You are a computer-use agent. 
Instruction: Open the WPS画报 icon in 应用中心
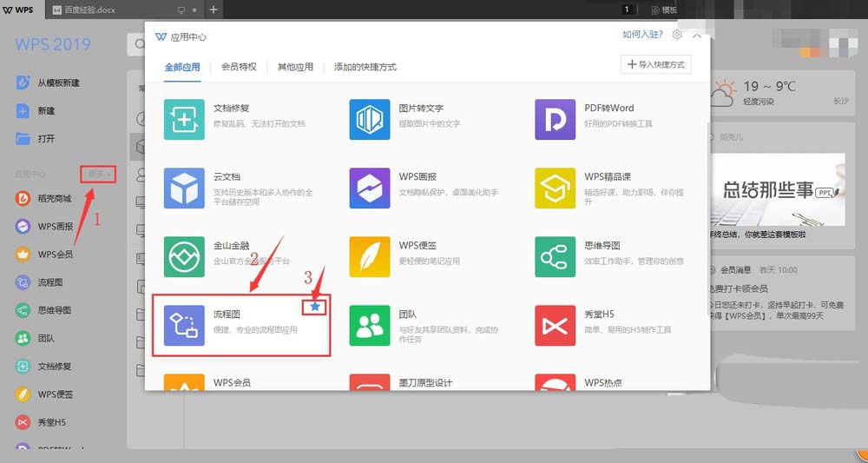pos(370,189)
